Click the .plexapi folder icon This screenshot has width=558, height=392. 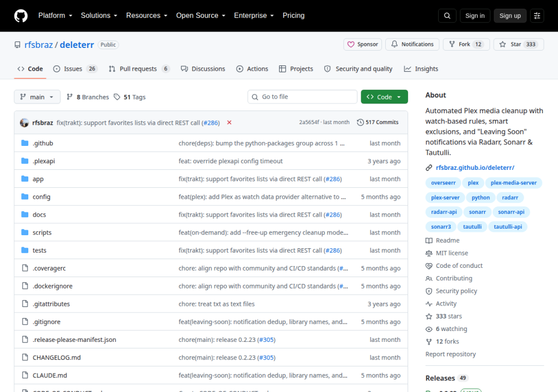pyautogui.click(x=25, y=161)
